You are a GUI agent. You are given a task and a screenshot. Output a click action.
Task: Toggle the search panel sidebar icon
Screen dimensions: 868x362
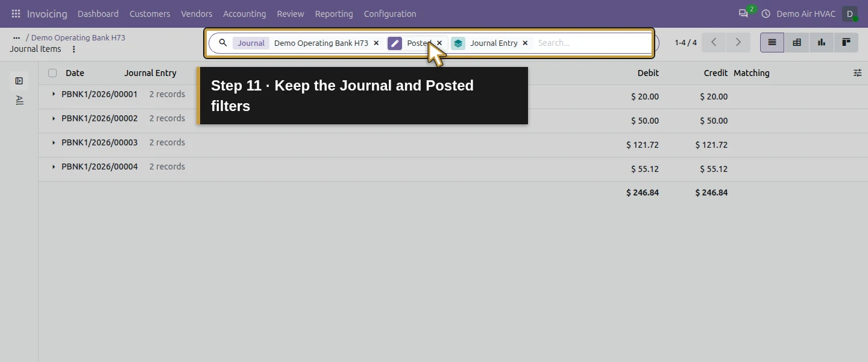[x=19, y=81]
